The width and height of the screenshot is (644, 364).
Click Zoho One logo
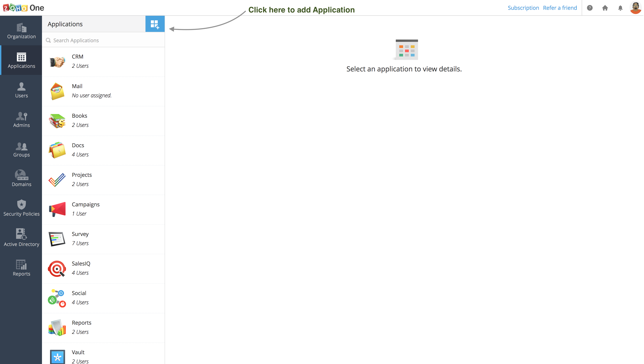pyautogui.click(x=24, y=8)
